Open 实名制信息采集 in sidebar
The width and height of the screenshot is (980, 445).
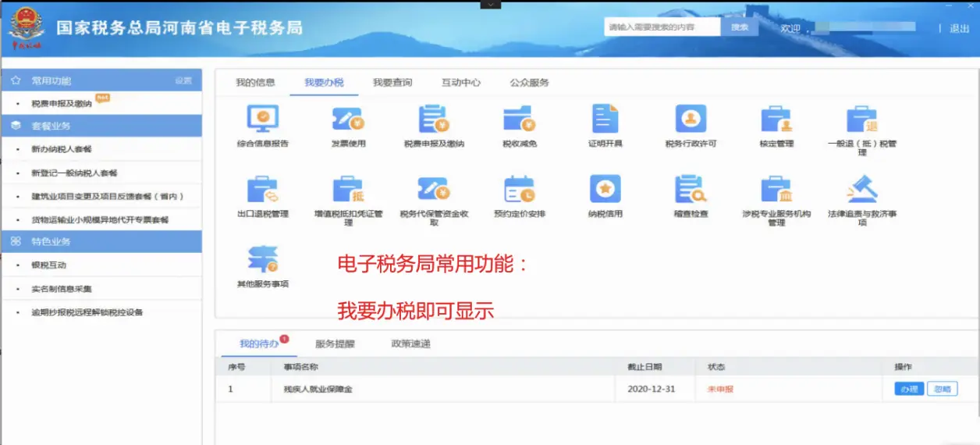coord(61,289)
